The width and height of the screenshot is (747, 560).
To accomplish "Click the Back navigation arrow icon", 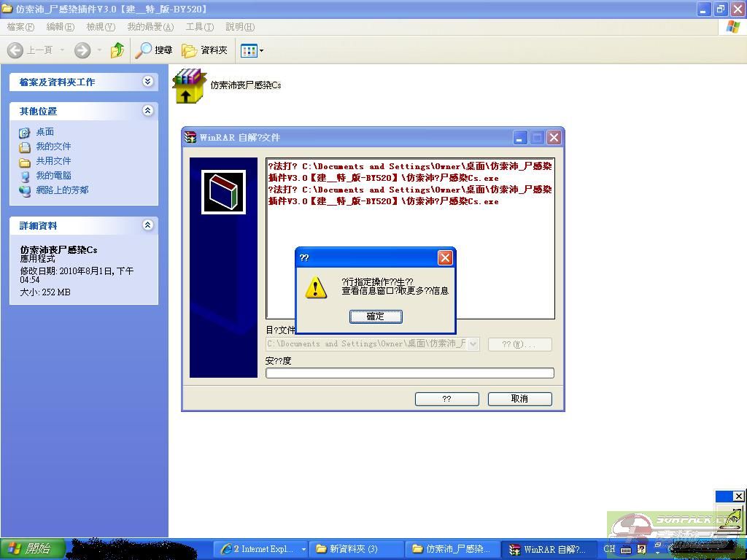I will click(15, 50).
